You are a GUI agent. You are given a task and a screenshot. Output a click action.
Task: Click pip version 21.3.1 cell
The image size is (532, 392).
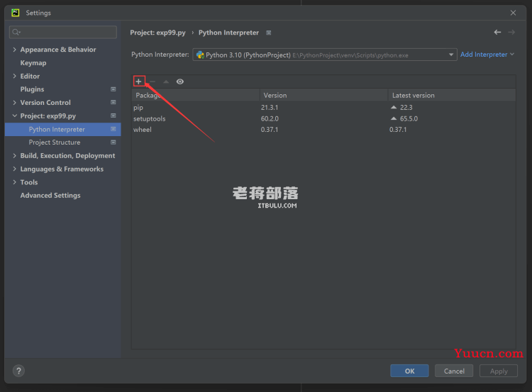270,108
